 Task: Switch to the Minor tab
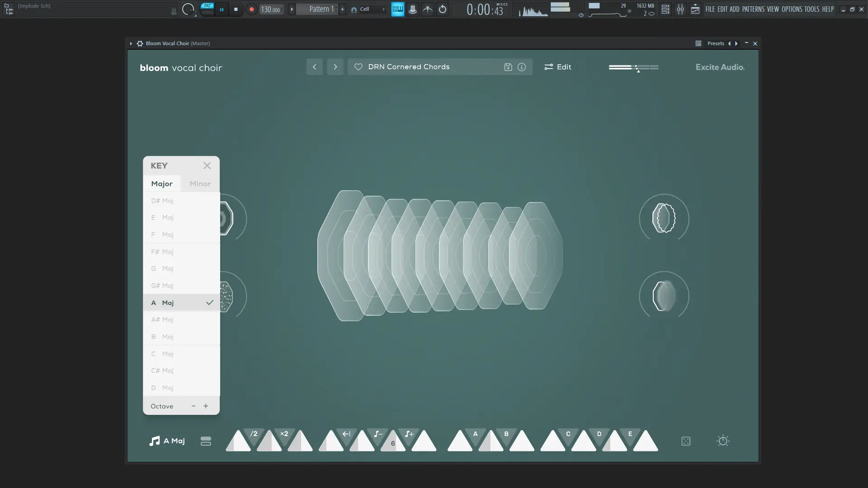(200, 183)
